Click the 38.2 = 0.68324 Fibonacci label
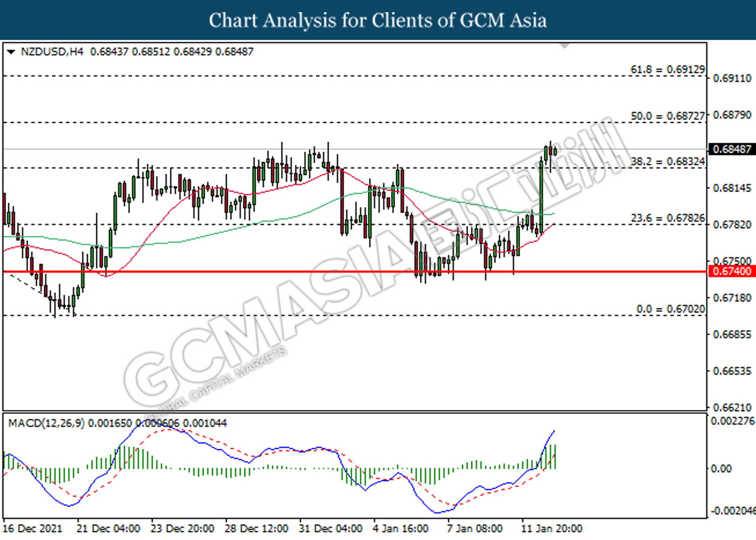The width and height of the screenshot is (756, 540). (x=668, y=161)
